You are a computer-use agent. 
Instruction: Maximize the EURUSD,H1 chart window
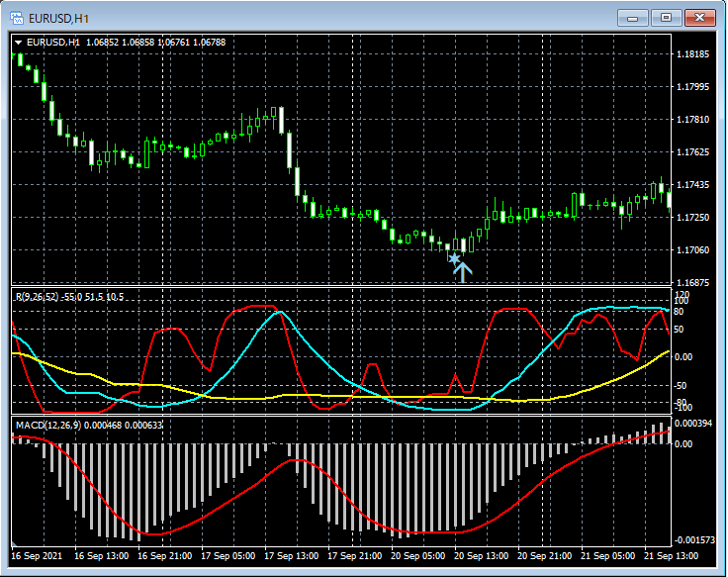[666, 18]
